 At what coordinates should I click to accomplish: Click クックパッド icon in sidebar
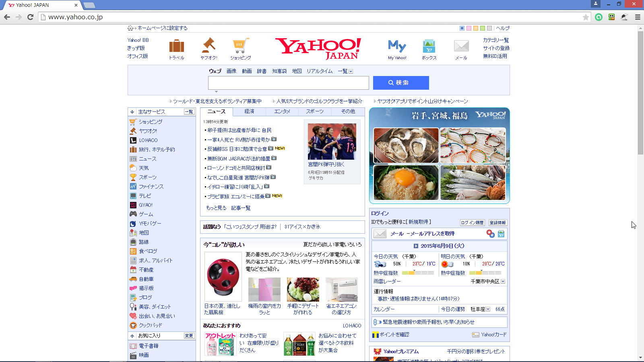(133, 325)
